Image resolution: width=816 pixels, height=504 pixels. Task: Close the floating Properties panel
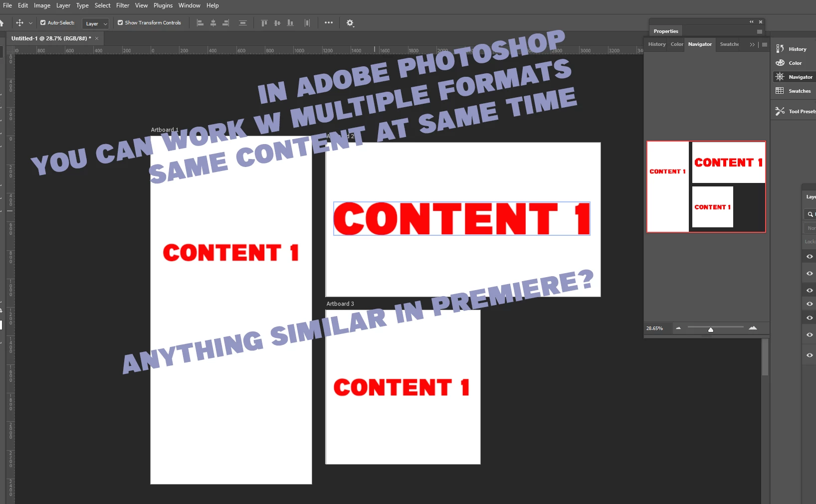coord(761,22)
